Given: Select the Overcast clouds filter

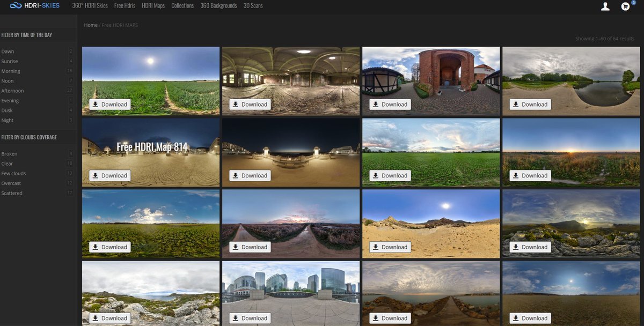Looking at the screenshot, I should point(11,183).
